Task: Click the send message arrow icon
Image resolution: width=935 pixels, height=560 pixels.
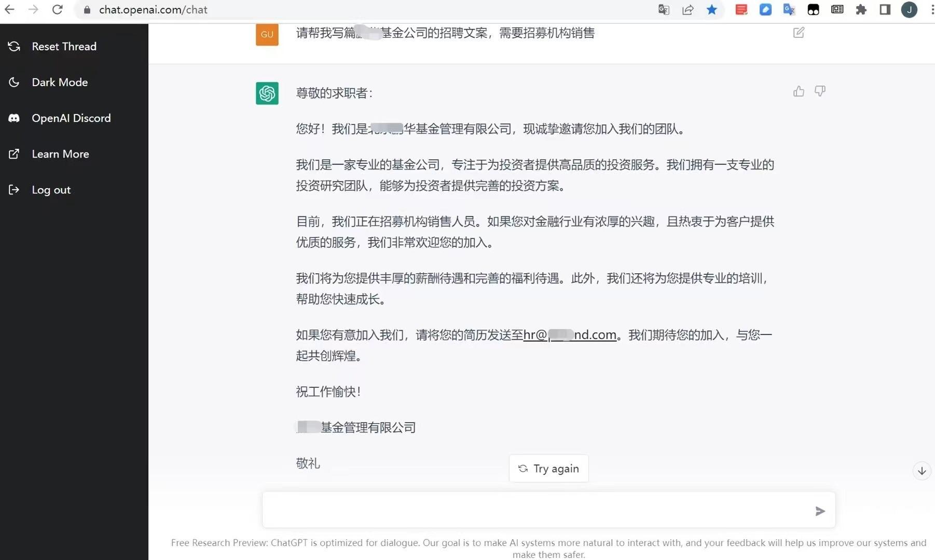Action: 820,511
